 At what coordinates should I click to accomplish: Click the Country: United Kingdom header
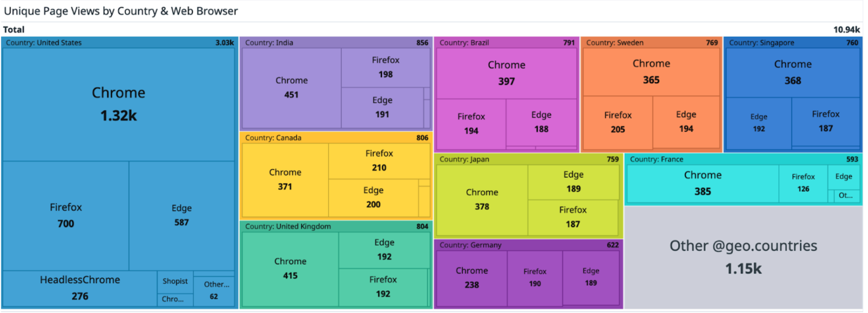tap(335, 226)
